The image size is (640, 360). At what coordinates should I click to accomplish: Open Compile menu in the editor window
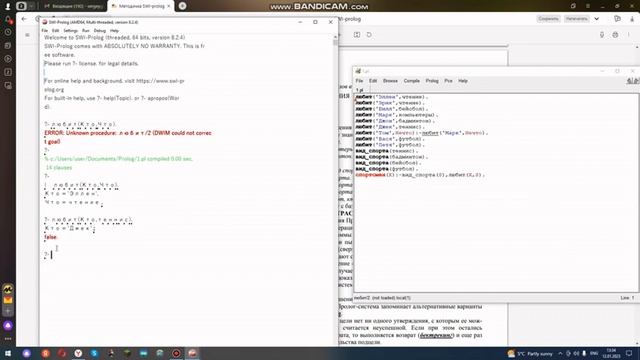[411, 81]
